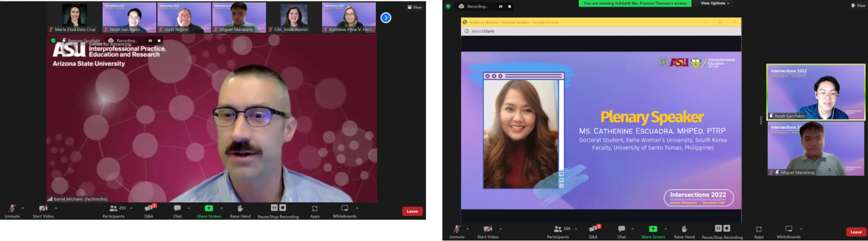The width and height of the screenshot is (868, 241).
Task: Open Apps in right Zoom window
Action: (759, 232)
